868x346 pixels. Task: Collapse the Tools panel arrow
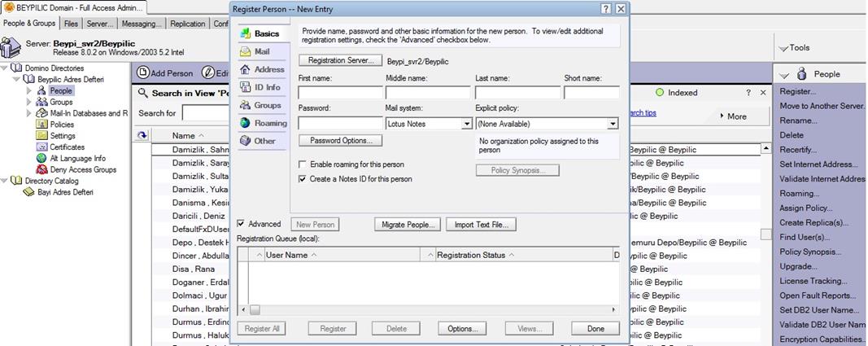click(x=783, y=49)
